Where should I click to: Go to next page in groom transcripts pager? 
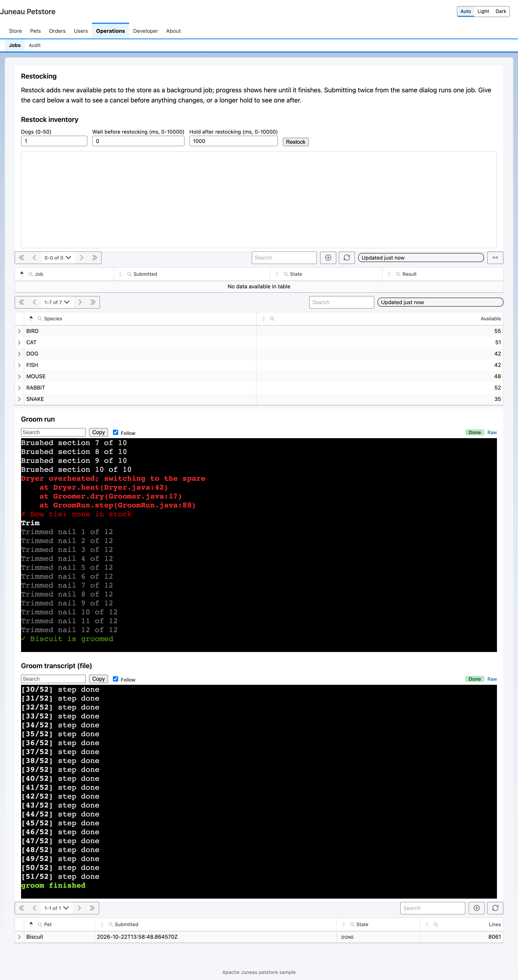pos(79,908)
